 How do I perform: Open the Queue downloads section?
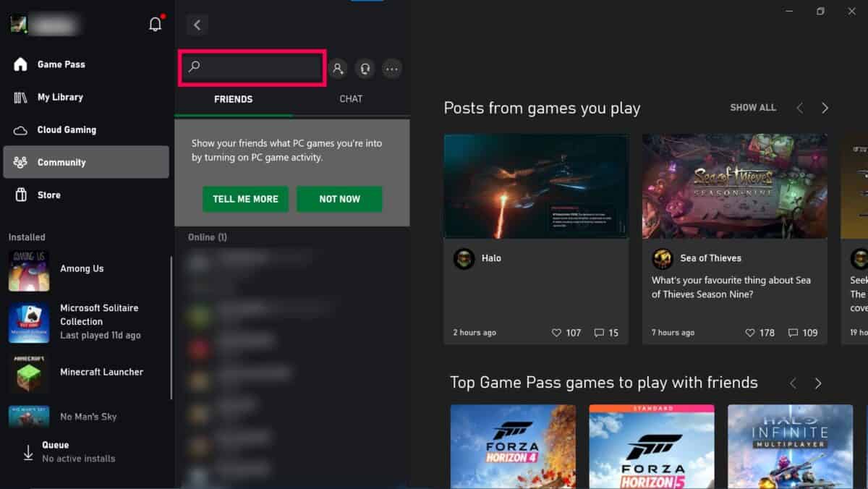pyautogui.click(x=86, y=452)
